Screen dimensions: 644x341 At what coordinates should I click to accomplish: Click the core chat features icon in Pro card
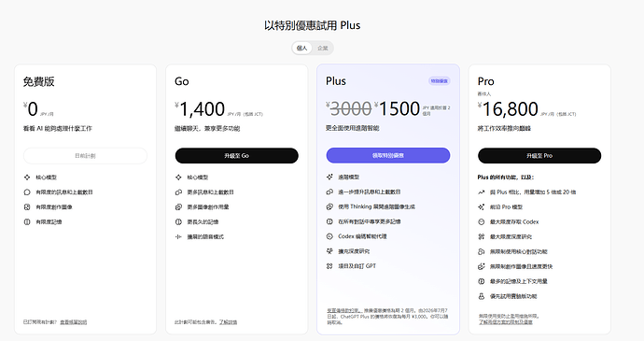point(482,251)
